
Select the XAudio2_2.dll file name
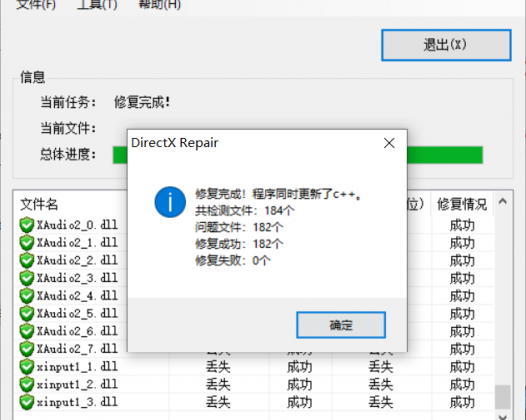point(77,260)
